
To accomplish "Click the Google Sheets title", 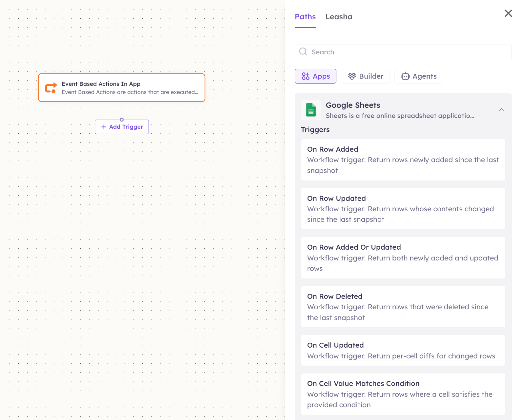I will click(353, 105).
